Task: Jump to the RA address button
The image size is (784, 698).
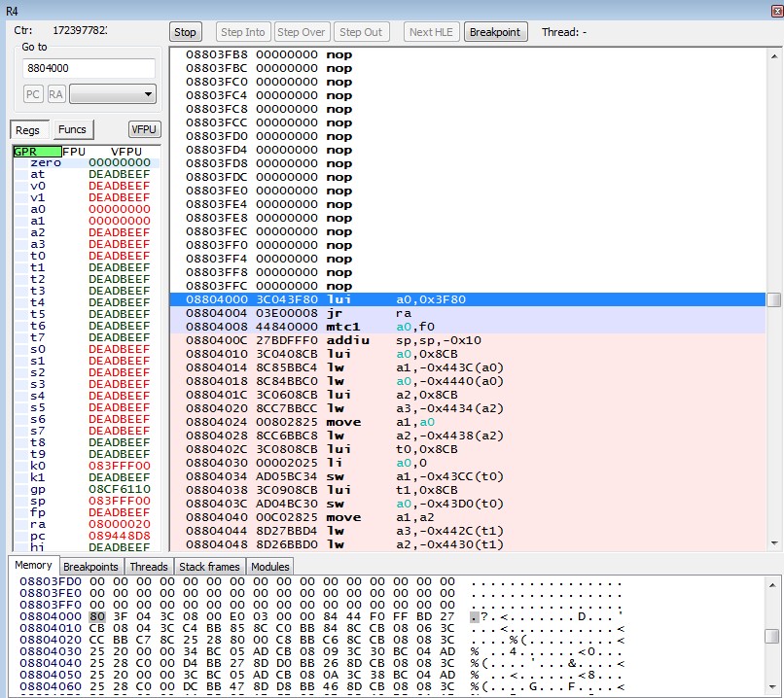Action: [x=56, y=94]
